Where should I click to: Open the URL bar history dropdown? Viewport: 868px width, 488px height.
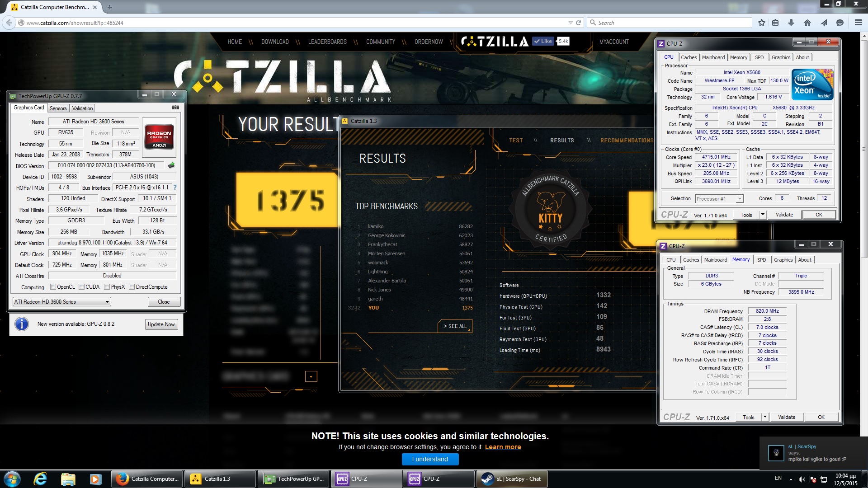[571, 23]
